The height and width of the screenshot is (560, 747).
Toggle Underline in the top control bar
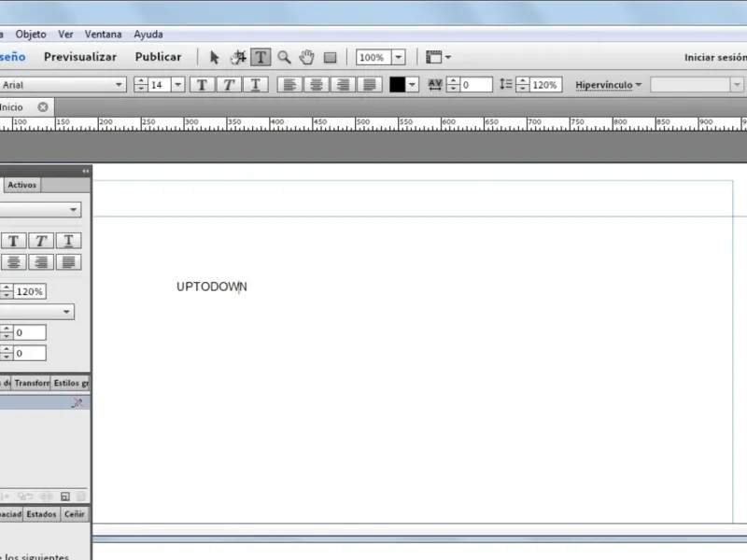click(x=255, y=85)
